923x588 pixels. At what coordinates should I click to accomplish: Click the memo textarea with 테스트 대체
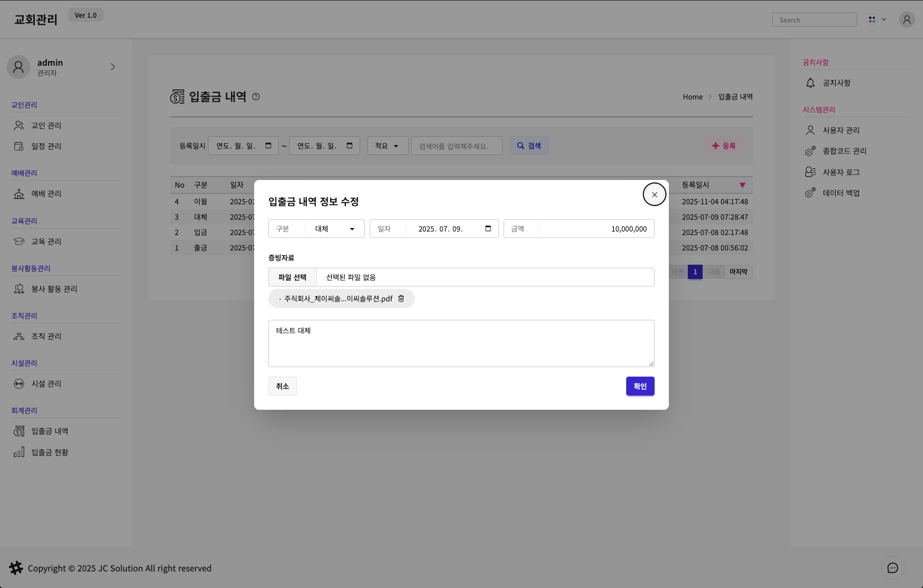pyautogui.click(x=461, y=343)
